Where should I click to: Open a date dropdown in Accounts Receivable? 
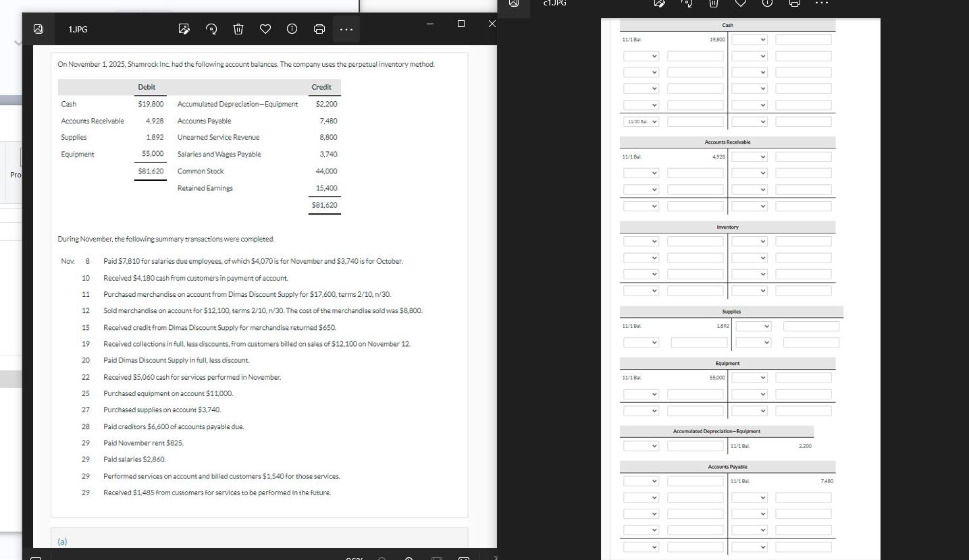click(x=641, y=173)
